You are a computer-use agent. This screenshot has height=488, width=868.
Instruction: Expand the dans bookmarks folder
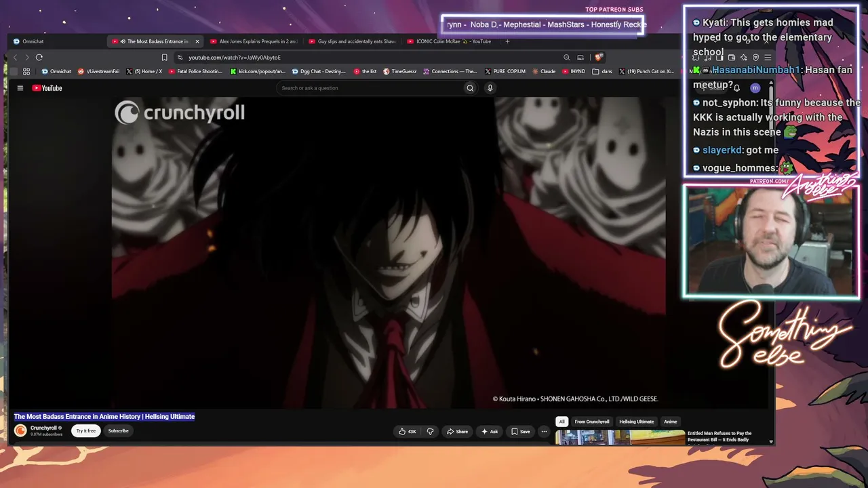click(x=601, y=71)
